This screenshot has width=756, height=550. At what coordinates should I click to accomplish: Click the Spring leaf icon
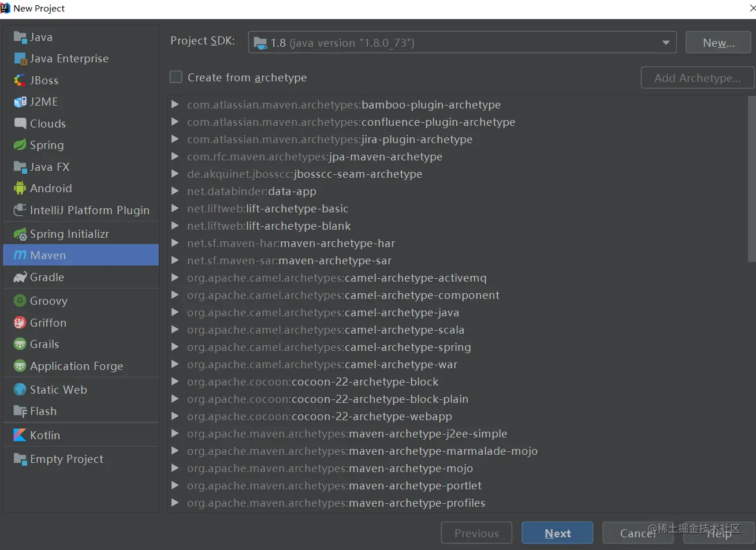click(x=20, y=145)
